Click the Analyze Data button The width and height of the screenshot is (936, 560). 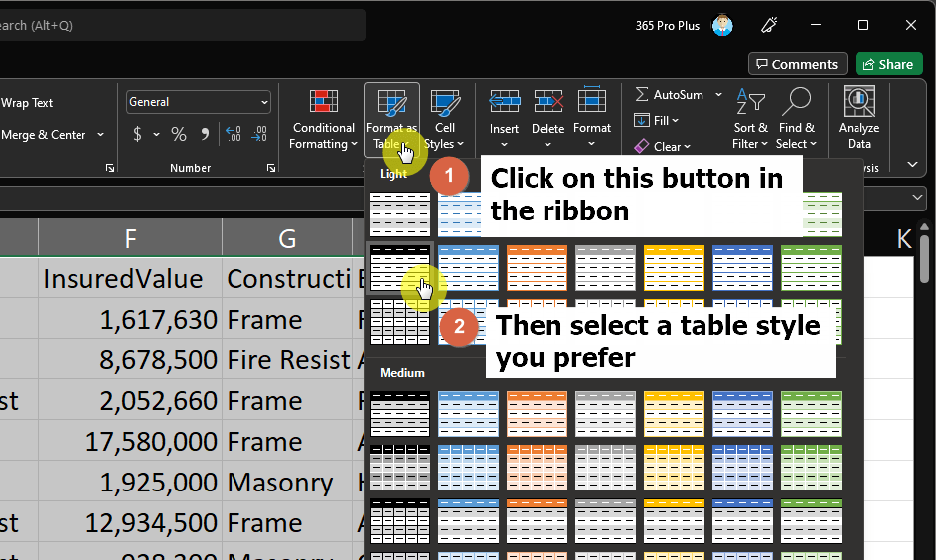pos(858,119)
